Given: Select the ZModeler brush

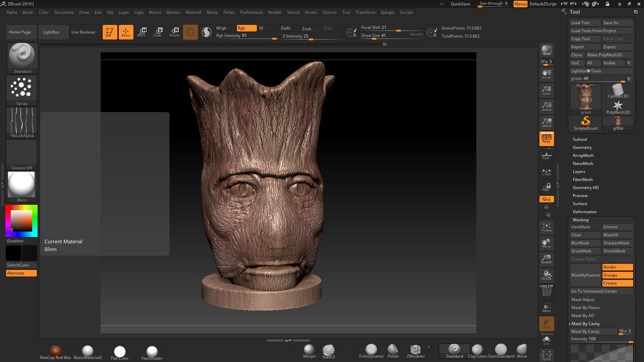Looking at the screenshot, I should [x=416, y=352].
